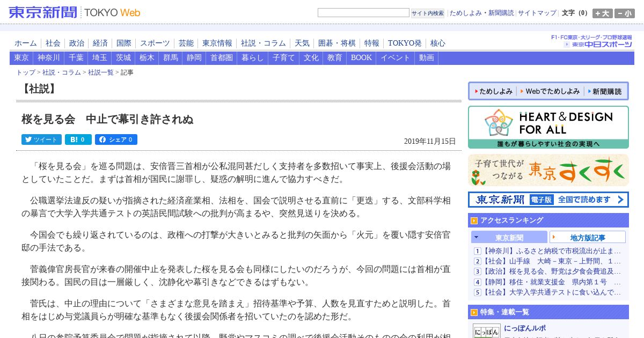Open the 核心 section
Viewport: 644px width, 338px height.
[x=438, y=43]
